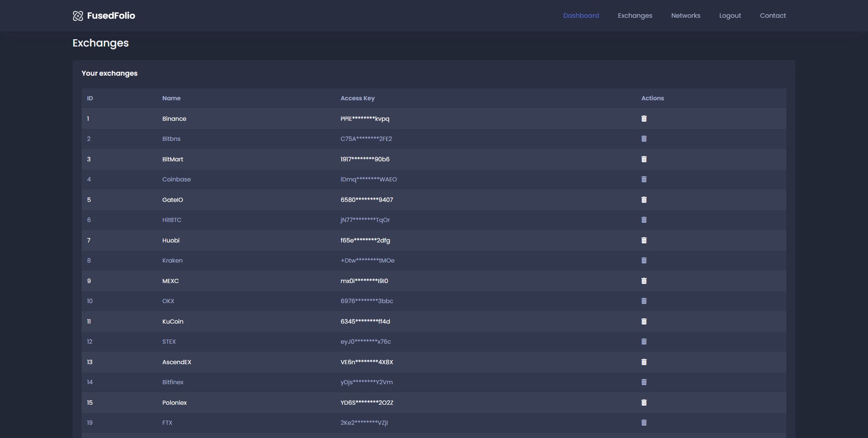This screenshot has width=868, height=438.
Task: Remove the Bitfinex exchange entry
Action: coord(644,382)
